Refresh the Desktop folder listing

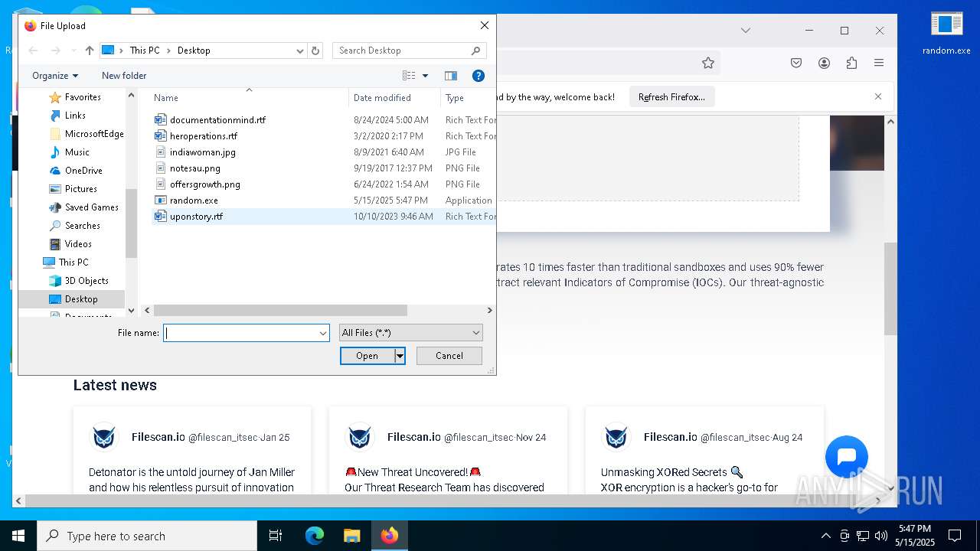pos(315,51)
